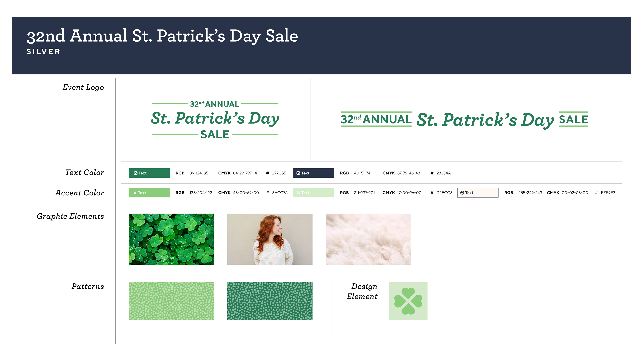Pick the dark green 277C55 text color swatch
The width and height of the screenshot is (644, 362).
149,173
